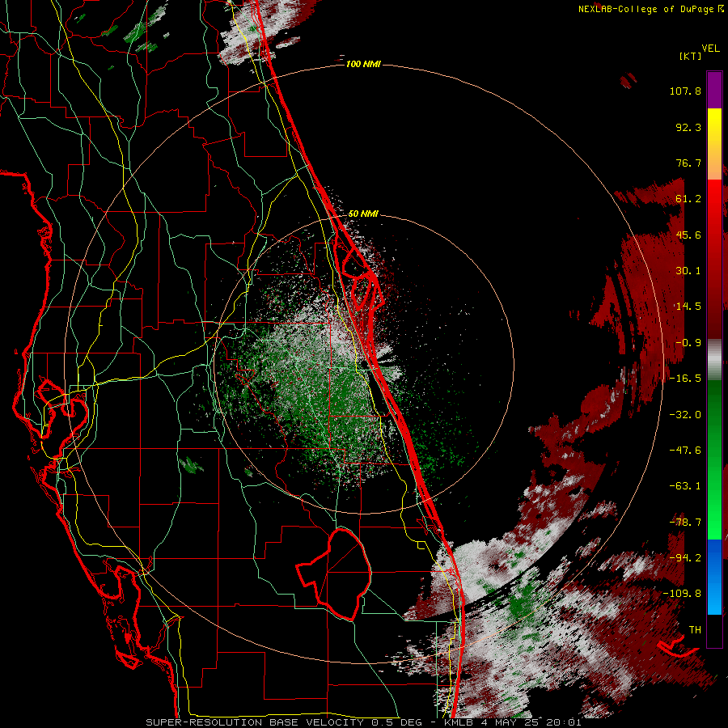The height and width of the screenshot is (728, 728).
Task: Select the -94.2 legend value
Action: coord(685,558)
